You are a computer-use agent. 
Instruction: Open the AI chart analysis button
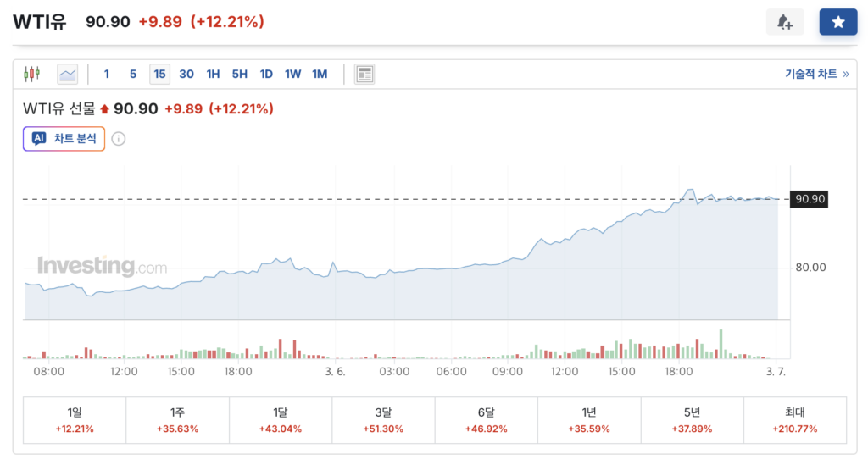coord(64,138)
